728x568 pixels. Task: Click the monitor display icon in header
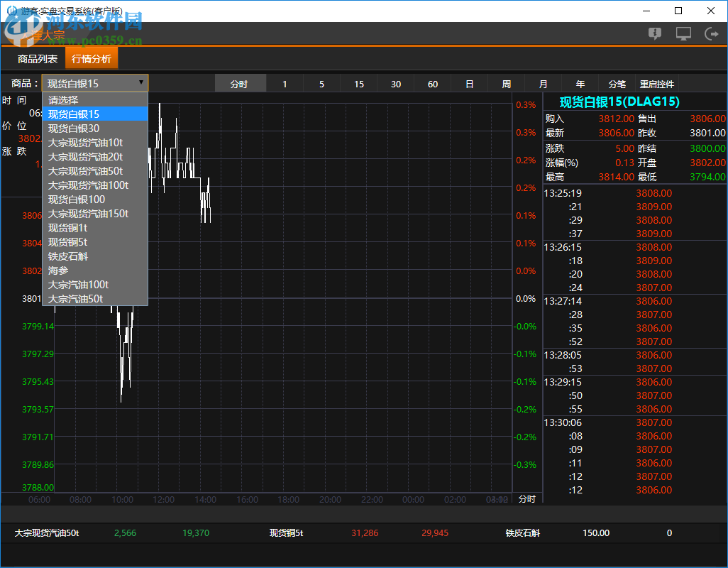683,33
